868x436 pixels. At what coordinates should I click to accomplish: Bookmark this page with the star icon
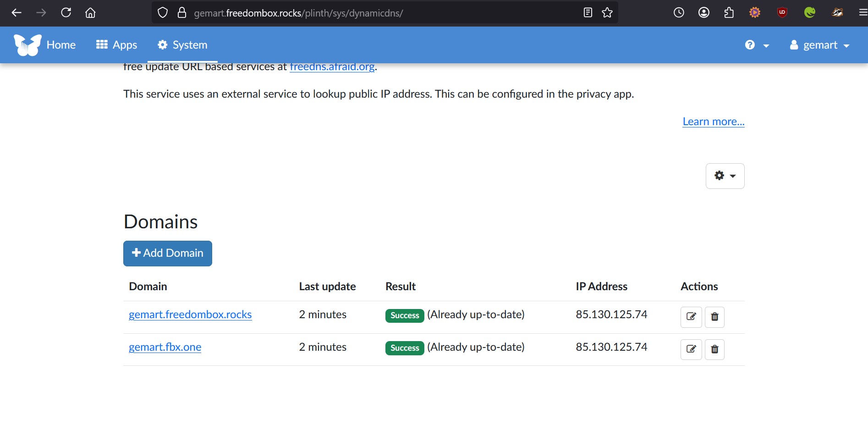click(x=607, y=13)
